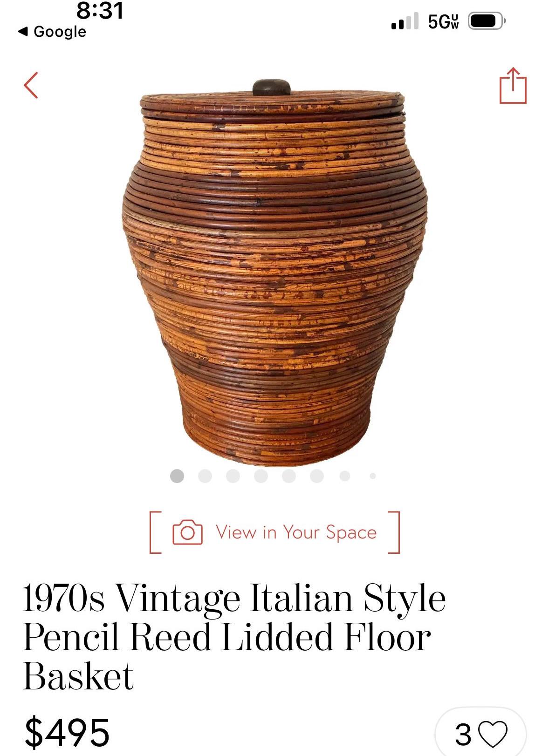Open the share sheet icon
549x756 pixels.
pos(513,86)
